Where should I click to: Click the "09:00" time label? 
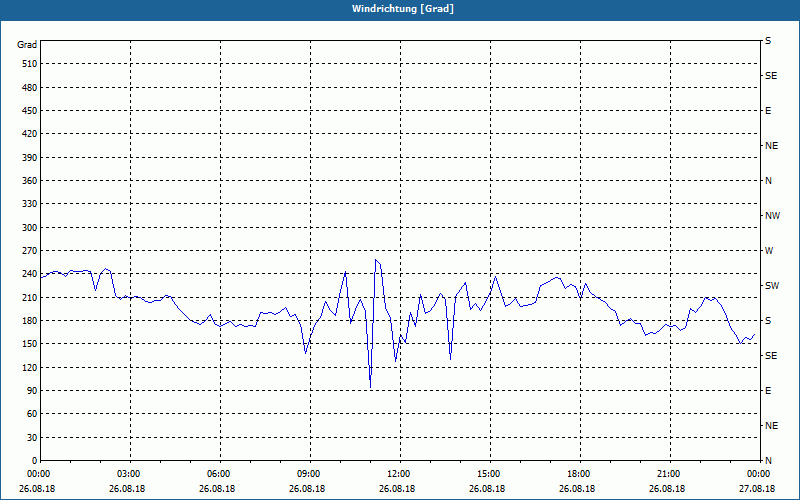(310, 474)
